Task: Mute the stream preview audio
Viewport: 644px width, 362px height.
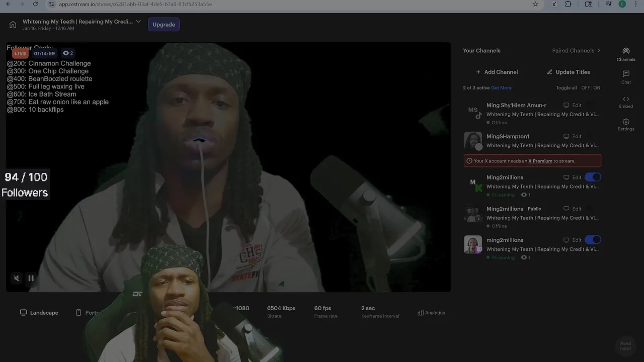Action: [x=17, y=278]
